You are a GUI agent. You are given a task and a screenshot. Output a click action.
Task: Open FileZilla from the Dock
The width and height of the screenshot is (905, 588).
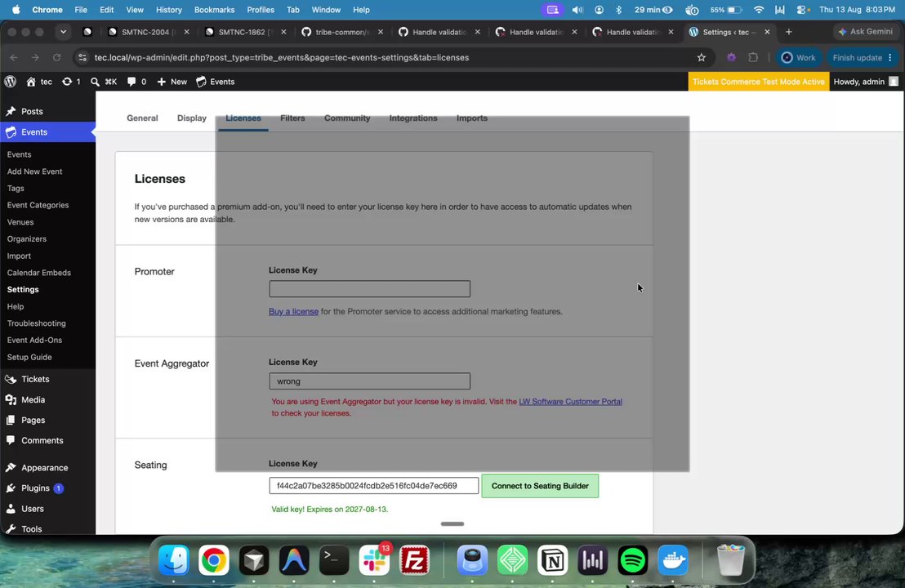pyautogui.click(x=414, y=560)
